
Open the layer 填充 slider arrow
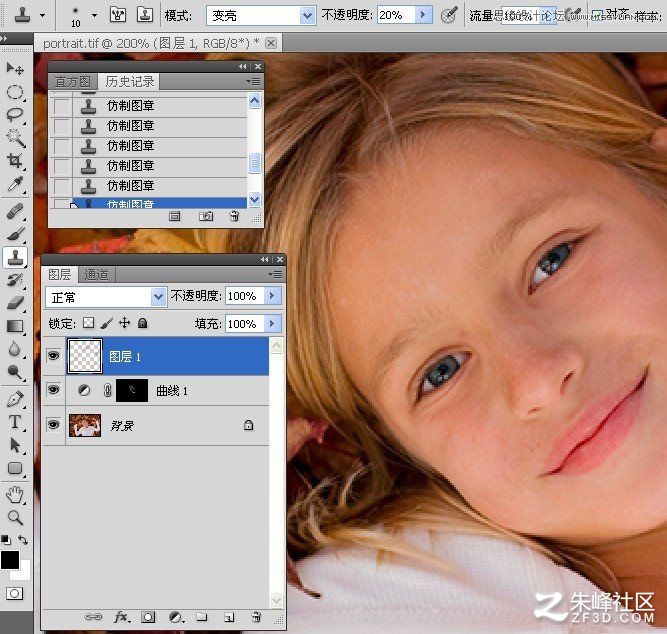[x=272, y=324]
